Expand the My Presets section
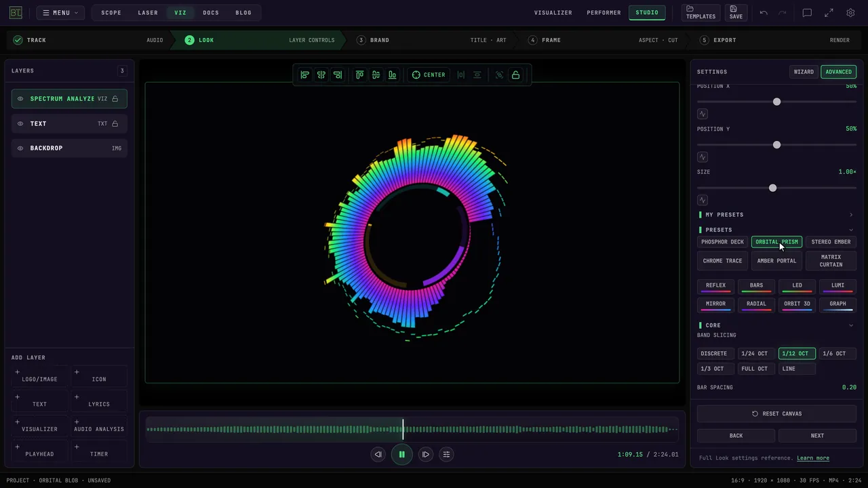Image resolution: width=868 pixels, height=488 pixels. click(x=776, y=215)
